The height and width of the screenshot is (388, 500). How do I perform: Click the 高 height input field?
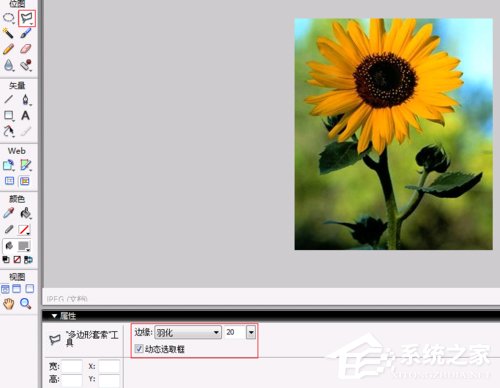[72, 380]
